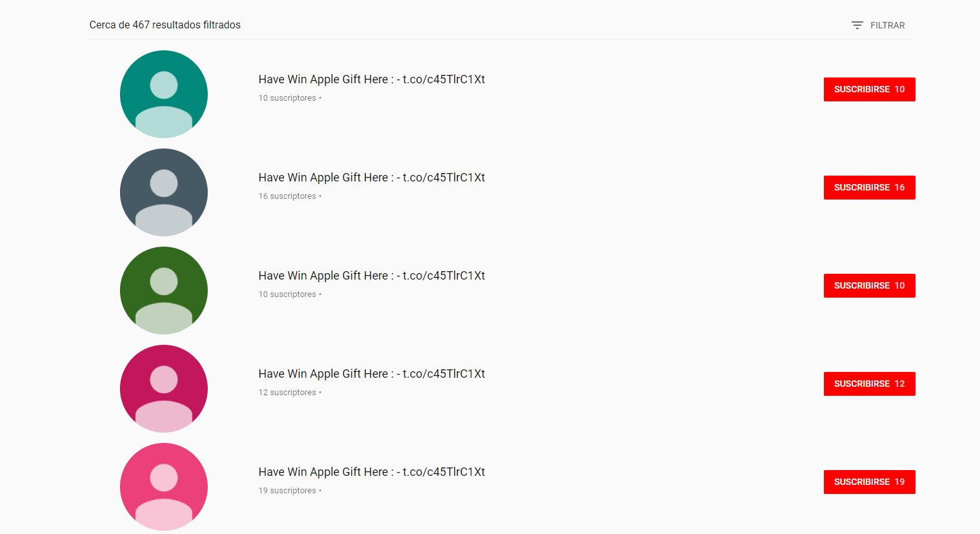Click the '16 suscriptores' text
Image resolution: width=980 pixels, height=534 pixels.
click(x=288, y=196)
